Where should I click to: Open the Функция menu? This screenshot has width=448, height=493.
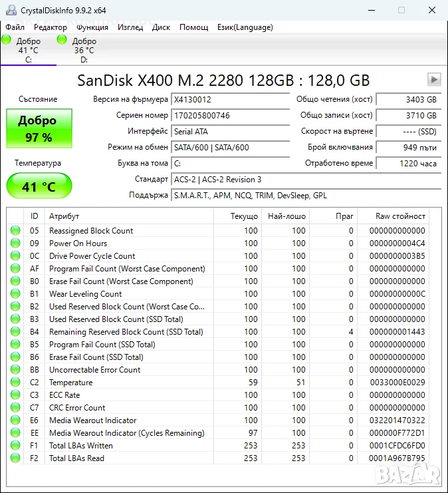(x=92, y=27)
